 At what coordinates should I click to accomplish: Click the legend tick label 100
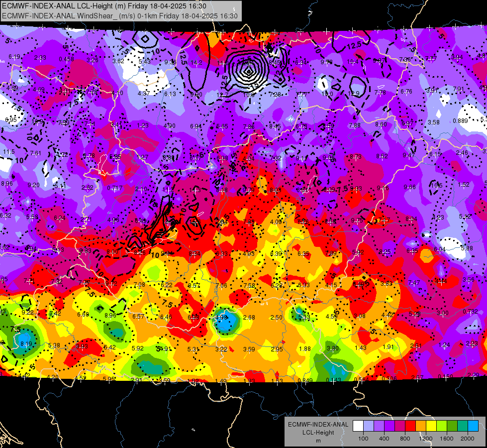(x=363, y=439)
